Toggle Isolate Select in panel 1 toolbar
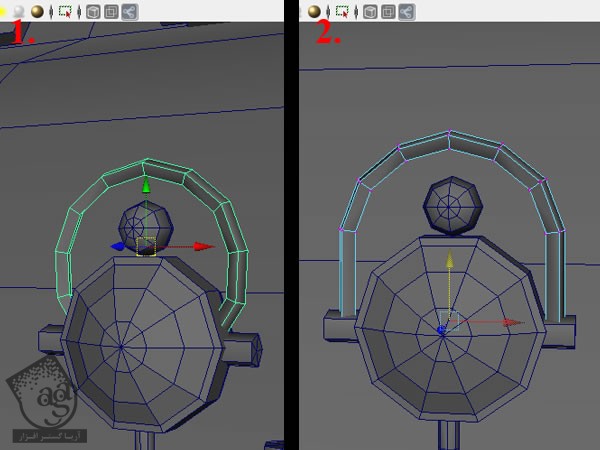 [66, 12]
